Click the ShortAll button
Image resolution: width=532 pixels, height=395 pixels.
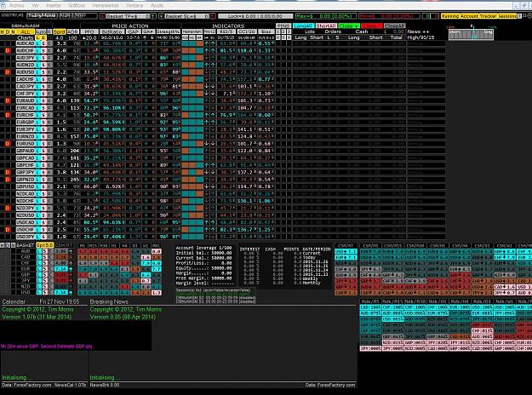pos(326,26)
